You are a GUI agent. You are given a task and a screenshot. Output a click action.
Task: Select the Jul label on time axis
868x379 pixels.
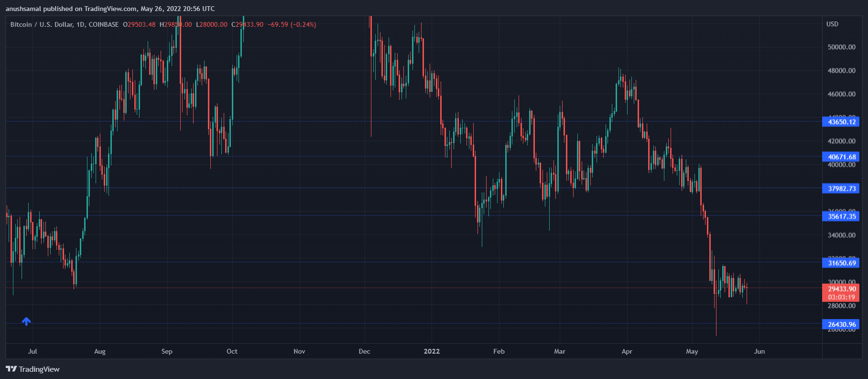(x=33, y=351)
